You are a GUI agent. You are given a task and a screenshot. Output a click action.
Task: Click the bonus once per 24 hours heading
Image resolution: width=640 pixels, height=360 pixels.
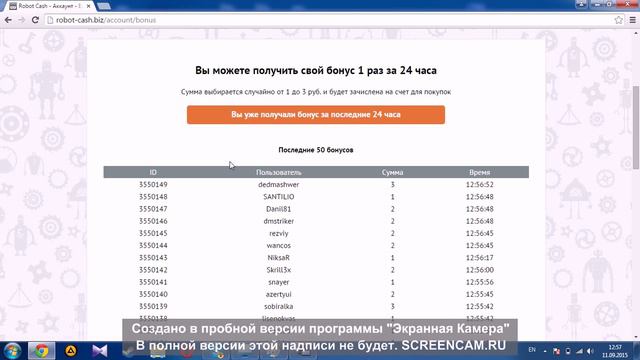point(316,70)
